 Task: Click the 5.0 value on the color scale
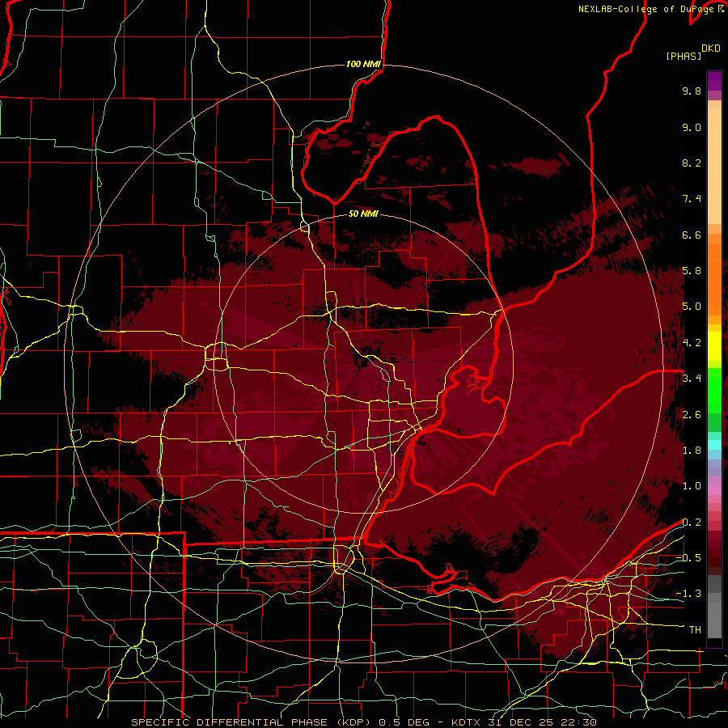[692, 307]
